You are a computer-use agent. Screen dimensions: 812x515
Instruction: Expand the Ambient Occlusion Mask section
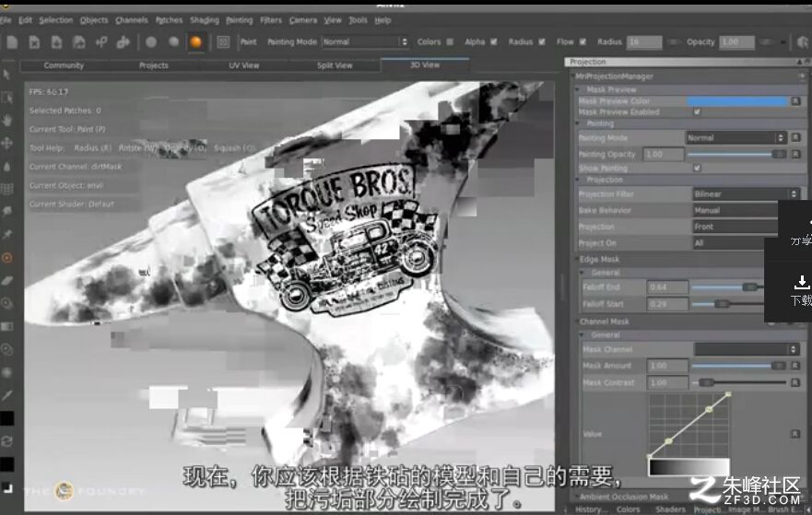tap(575, 497)
